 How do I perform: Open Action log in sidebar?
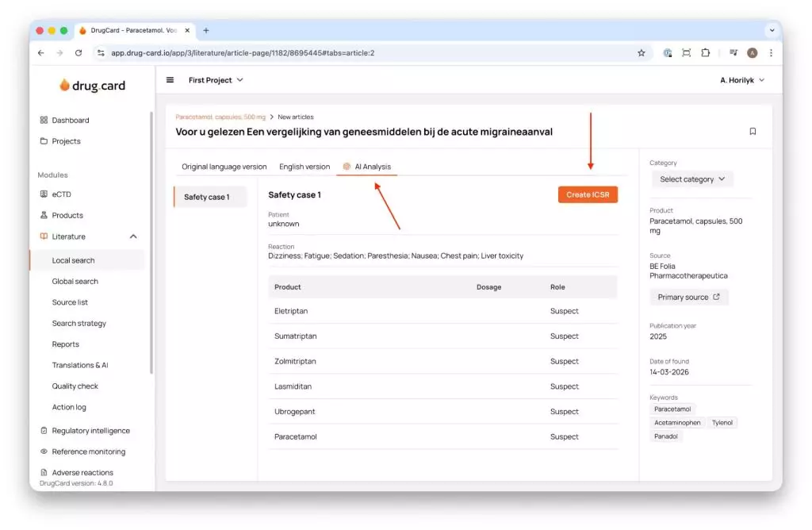[69, 407]
